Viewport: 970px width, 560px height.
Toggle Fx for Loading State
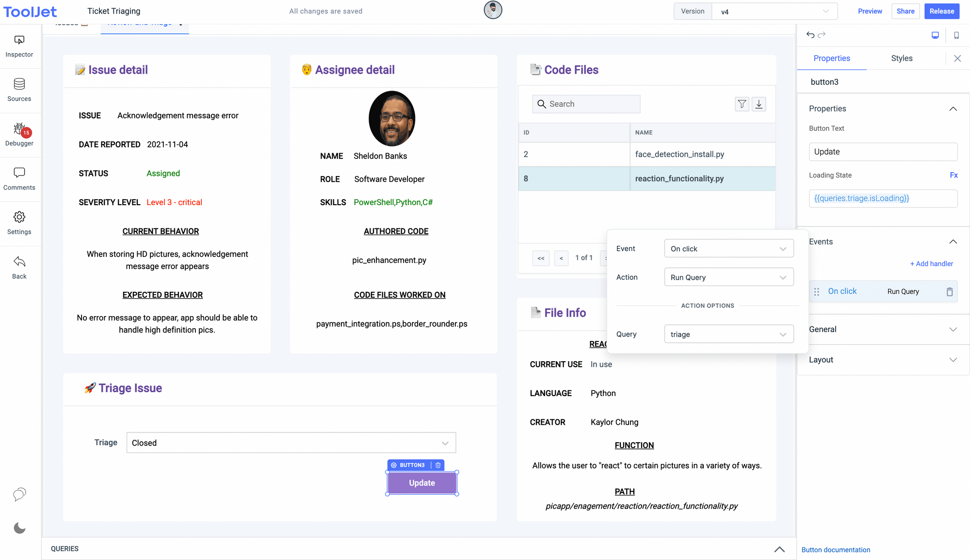954,175
